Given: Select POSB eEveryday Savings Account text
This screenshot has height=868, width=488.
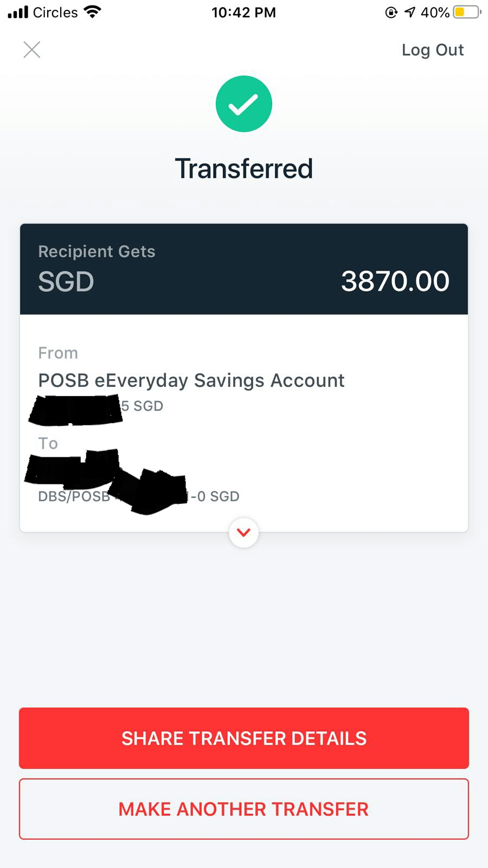Looking at the screenshot, I should click(x=191, y=380).
